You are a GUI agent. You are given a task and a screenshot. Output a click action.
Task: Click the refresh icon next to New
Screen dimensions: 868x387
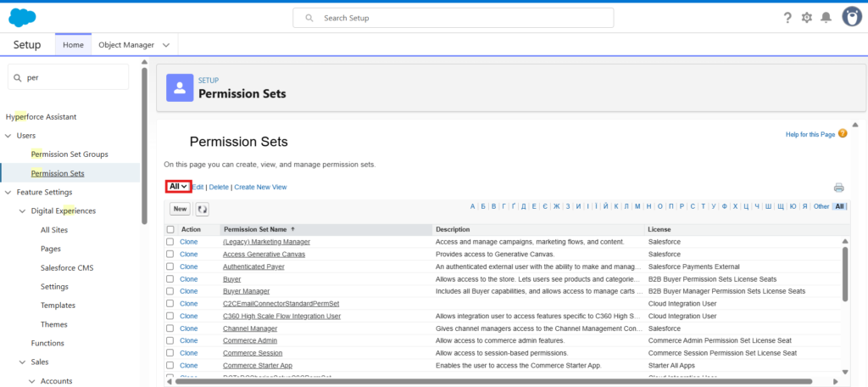tap(202, 209)
